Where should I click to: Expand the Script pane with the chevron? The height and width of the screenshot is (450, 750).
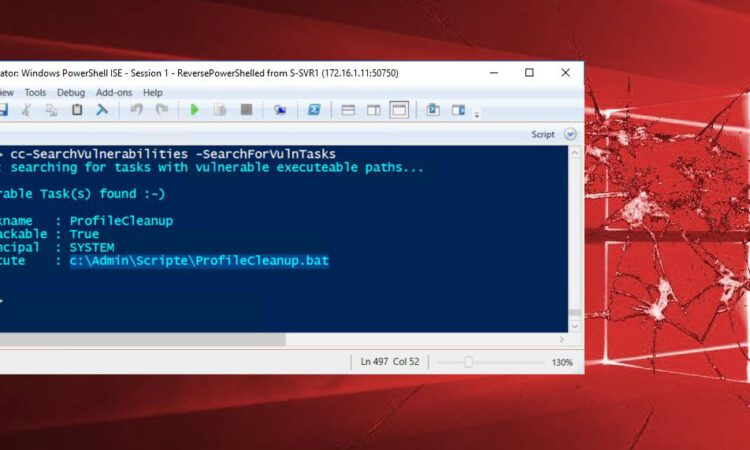pyautogui.click(x=570, y=134)
